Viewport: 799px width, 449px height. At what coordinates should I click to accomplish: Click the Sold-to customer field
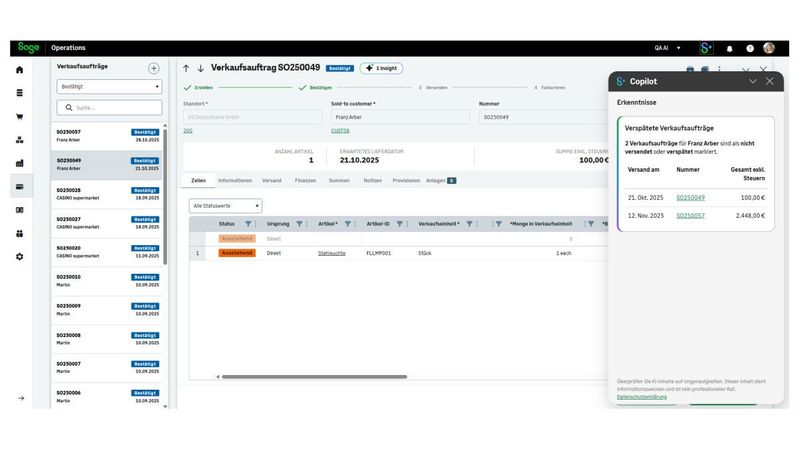click(x=400, y=117)
